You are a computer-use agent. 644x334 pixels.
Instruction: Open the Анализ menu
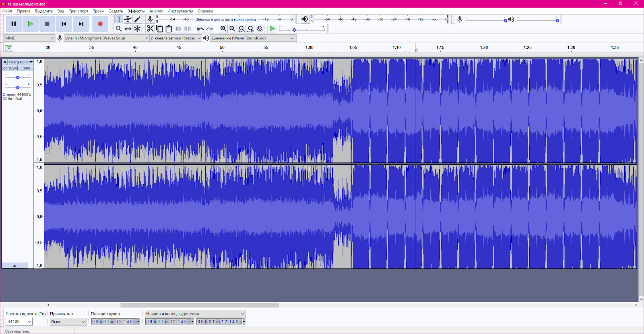[x=156, y=11]
